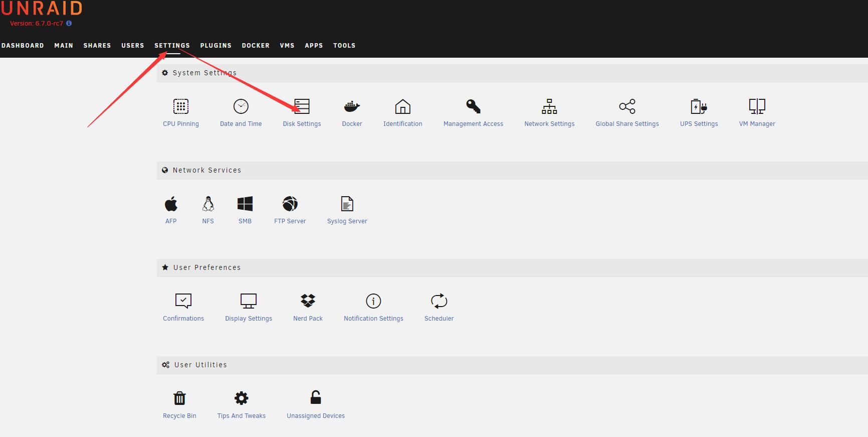
Task: Switch to the VMs tab
Action: click(287, 45)
